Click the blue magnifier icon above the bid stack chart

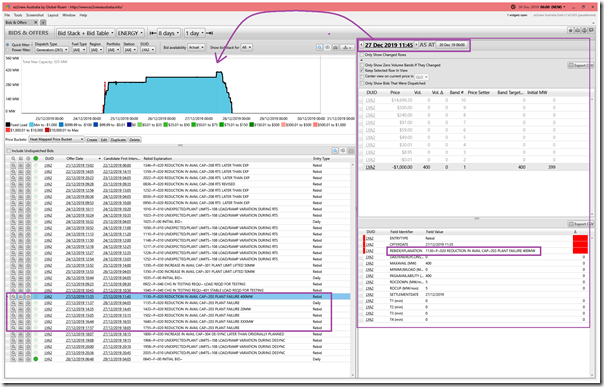pyautogui.click(x=319, y=47)
